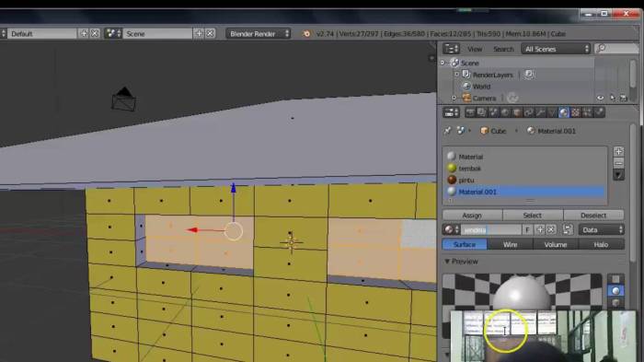Switch to the Texture properties tab
Image resolution: width=644 pixels, height=362 pixels.
tap(576, 112)
